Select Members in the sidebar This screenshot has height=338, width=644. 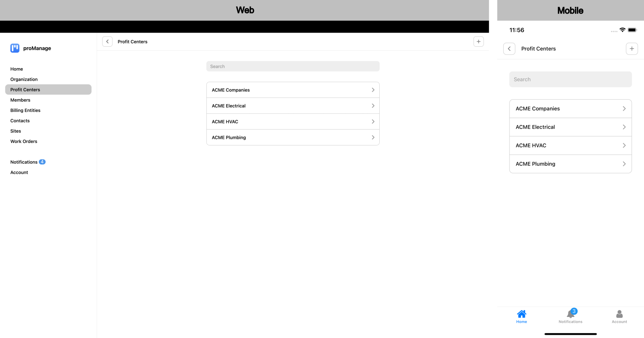pos(20,100)
